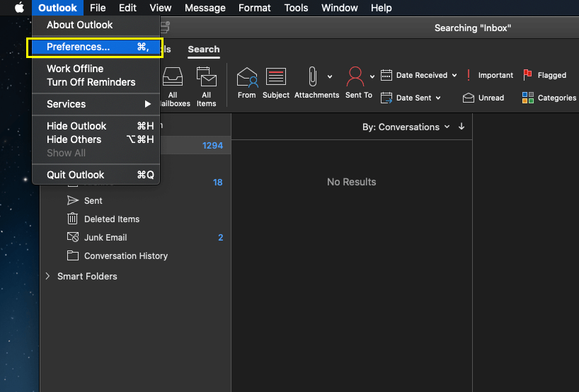579x392 pixels.
Task: Select the Smart Folders row label
Action: point(87,276)
